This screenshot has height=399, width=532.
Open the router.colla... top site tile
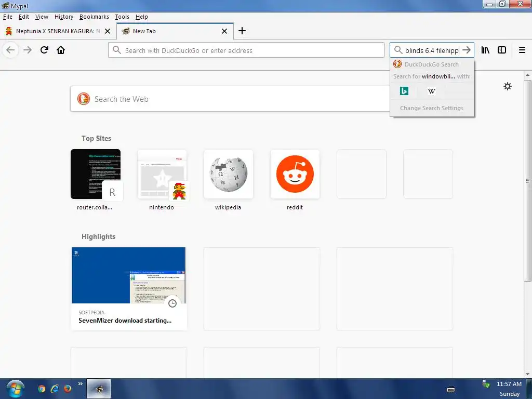(96, 174)
